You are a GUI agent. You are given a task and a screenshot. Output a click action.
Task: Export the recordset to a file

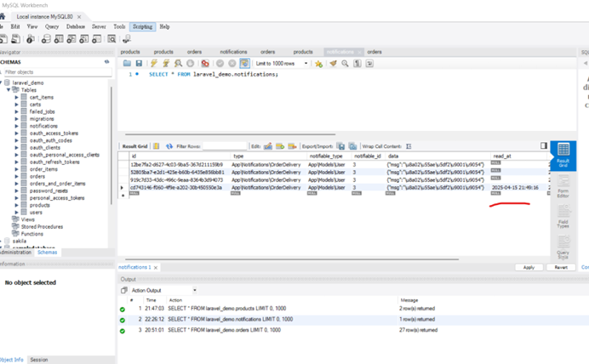tap(340, 146)
